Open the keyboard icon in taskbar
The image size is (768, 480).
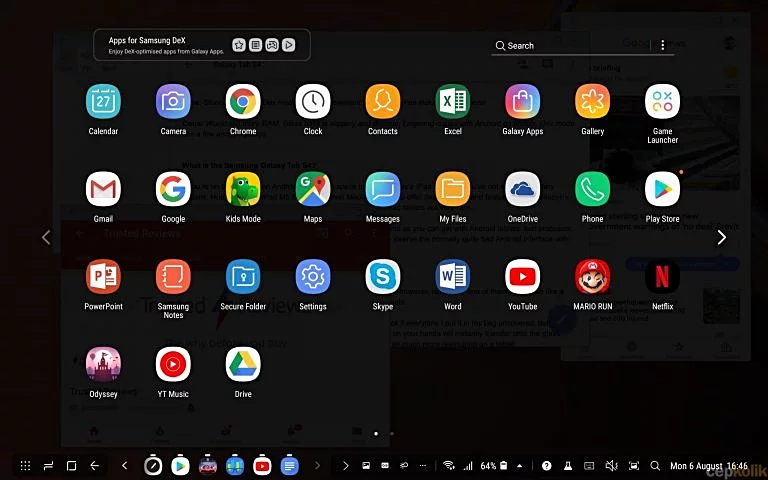[589, 466]
